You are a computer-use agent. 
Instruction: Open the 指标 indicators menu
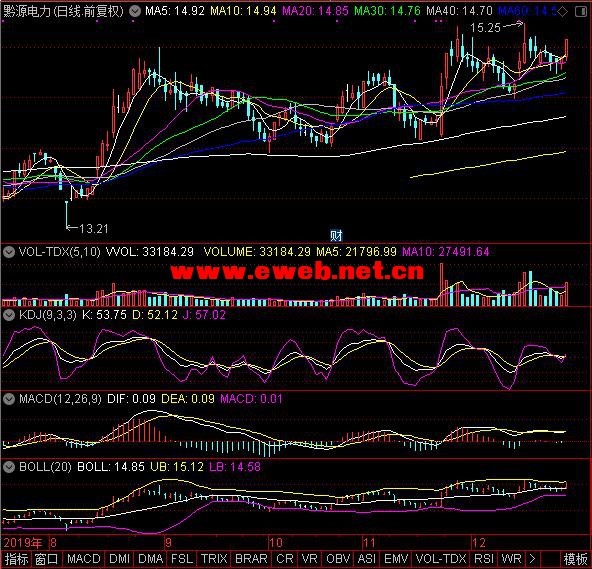[x=17, y=559]
